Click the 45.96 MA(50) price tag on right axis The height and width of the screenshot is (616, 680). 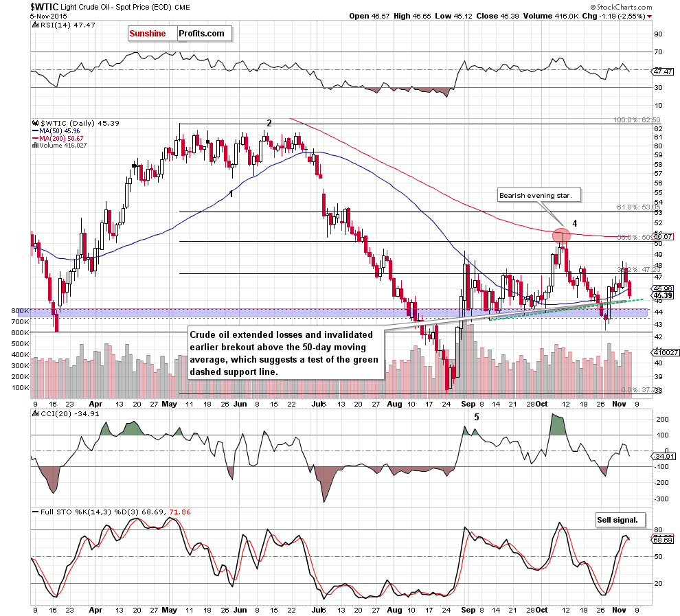point(663,288)
